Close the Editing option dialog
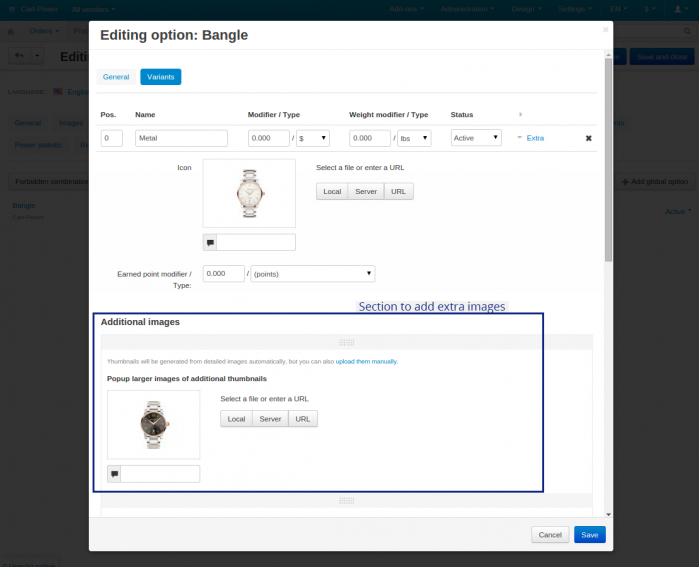The height and width of the screenshot is (567, 700). pyautogui.click(x=605, y=29)
